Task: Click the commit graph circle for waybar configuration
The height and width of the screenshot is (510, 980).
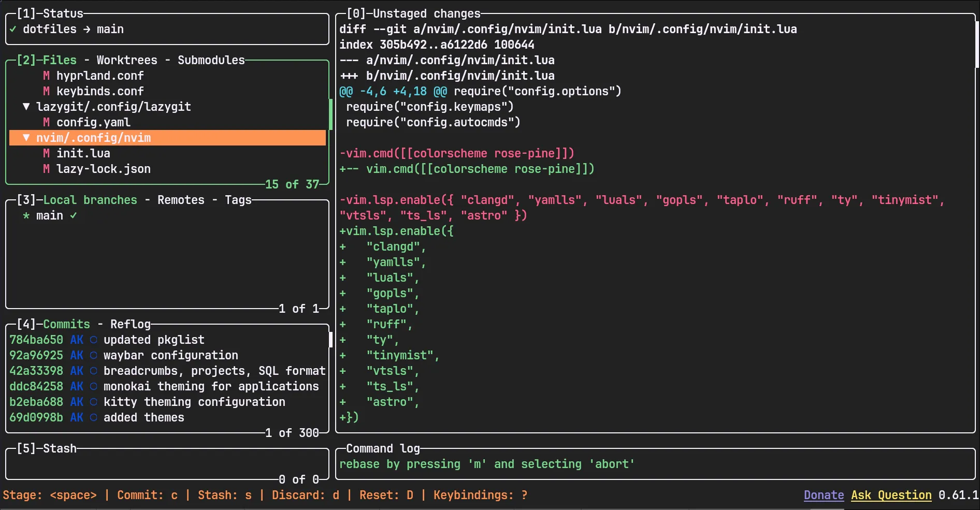Action: 93,355
